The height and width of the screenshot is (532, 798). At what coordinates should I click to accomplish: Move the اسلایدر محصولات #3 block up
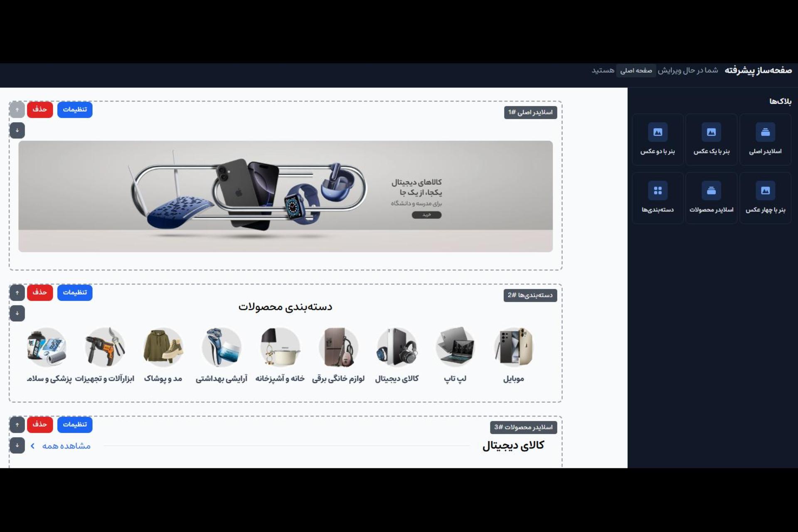(17, 424)
